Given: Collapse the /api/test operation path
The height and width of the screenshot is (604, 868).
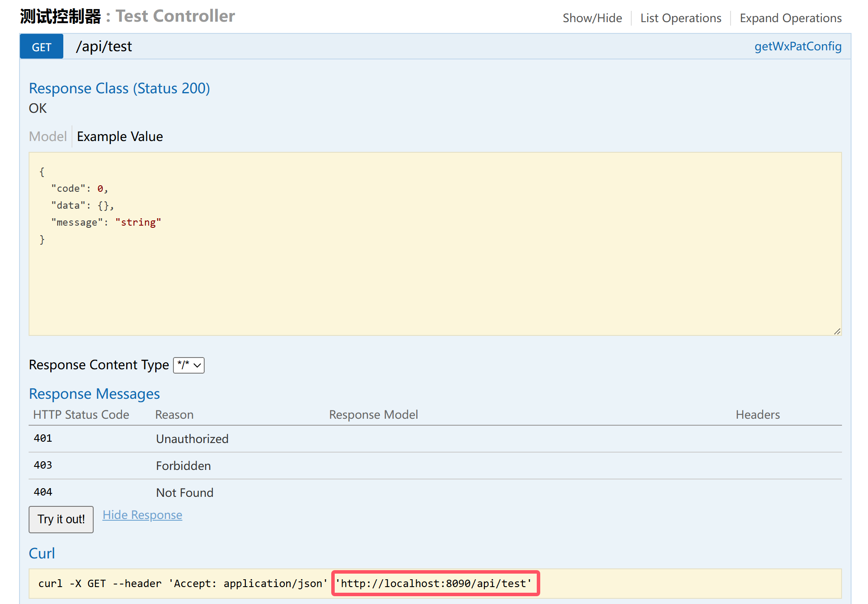Looking at the screenshot, I should pyautogui.click(x=104, y=46).
